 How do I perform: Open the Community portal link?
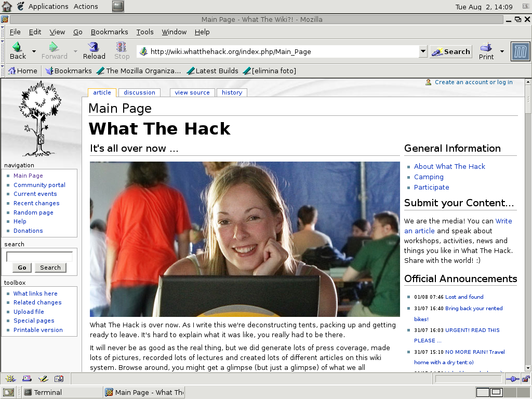point(39,185)
